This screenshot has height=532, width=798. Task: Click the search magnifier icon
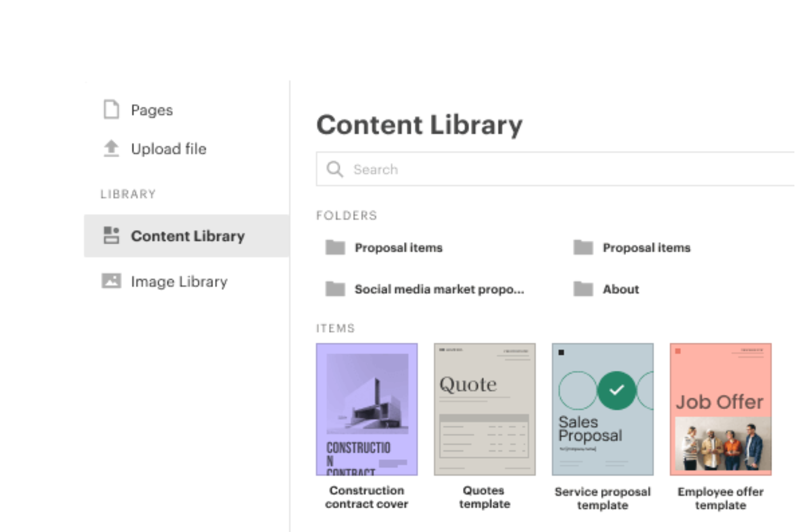pyautogui.click(x=335, y=169)
